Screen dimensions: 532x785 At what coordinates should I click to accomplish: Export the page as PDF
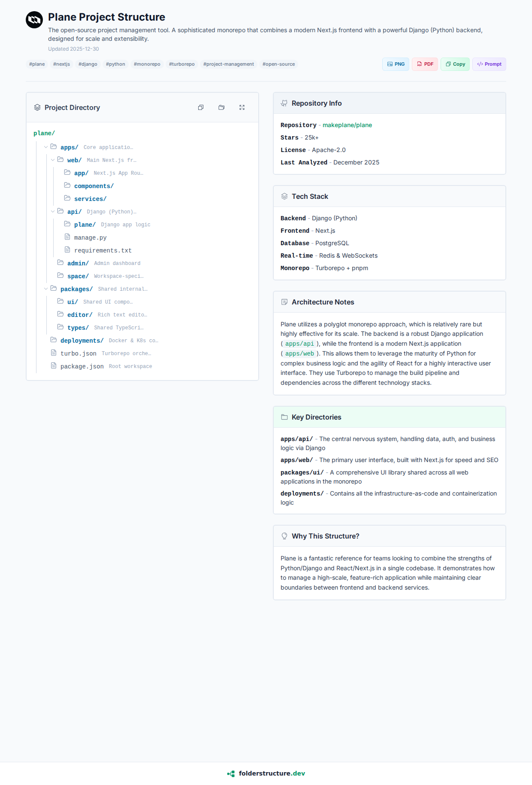click(x=425, y=64)
